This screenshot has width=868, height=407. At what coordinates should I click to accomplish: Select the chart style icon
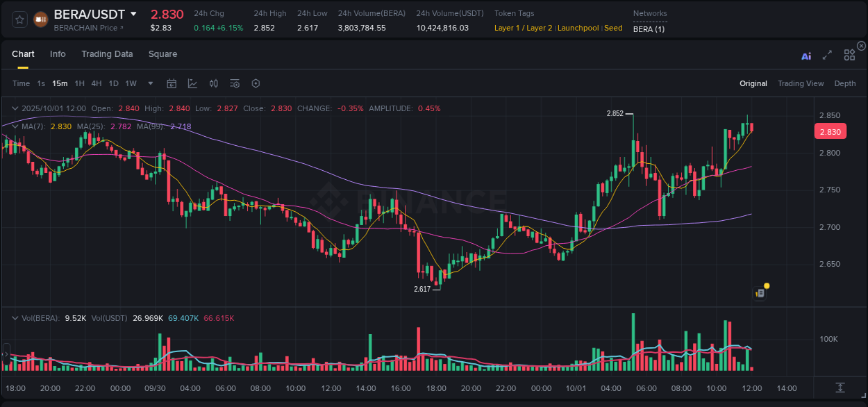pyautogui.click(x=191, y=83)
